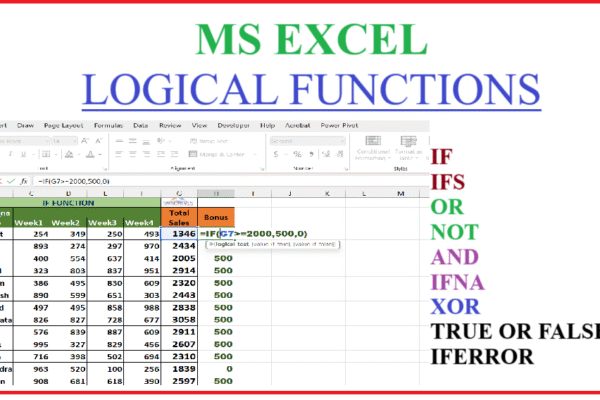Viewport: 600px width, 400px height.
Task: Expand the Font Color dropdown arrow
Action: [x=100, y=155]
